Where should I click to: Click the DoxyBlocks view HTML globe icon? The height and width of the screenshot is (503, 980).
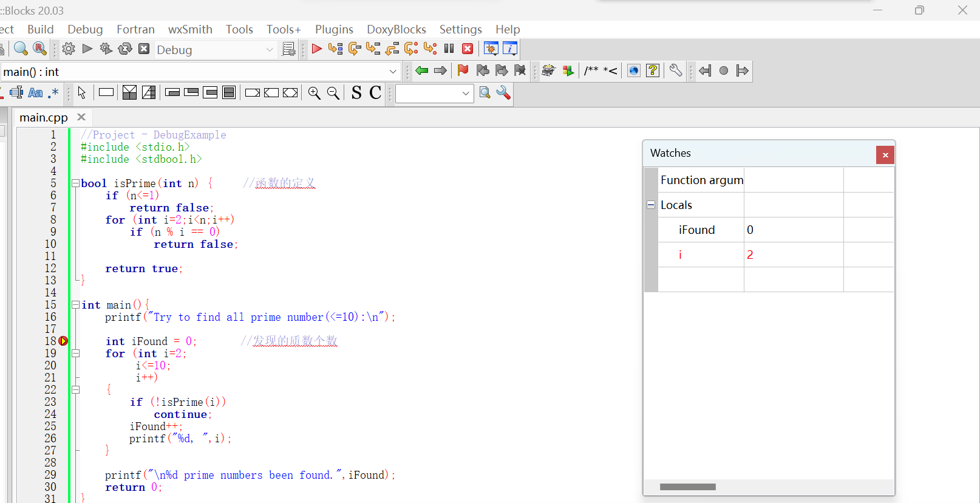634,70
